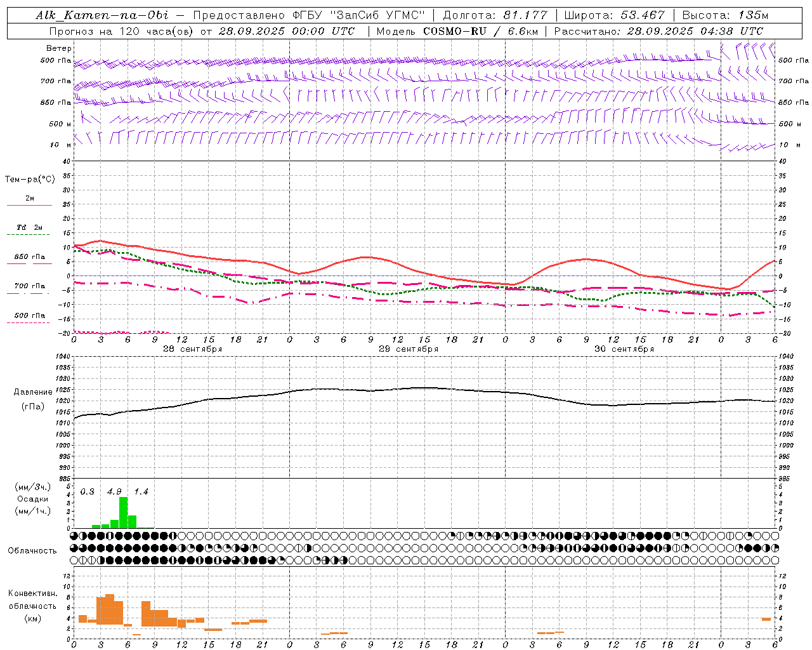This screenshot has width=812, height=650.
Task: Click the Высота: 135м header field
Action: click(725, 15)
